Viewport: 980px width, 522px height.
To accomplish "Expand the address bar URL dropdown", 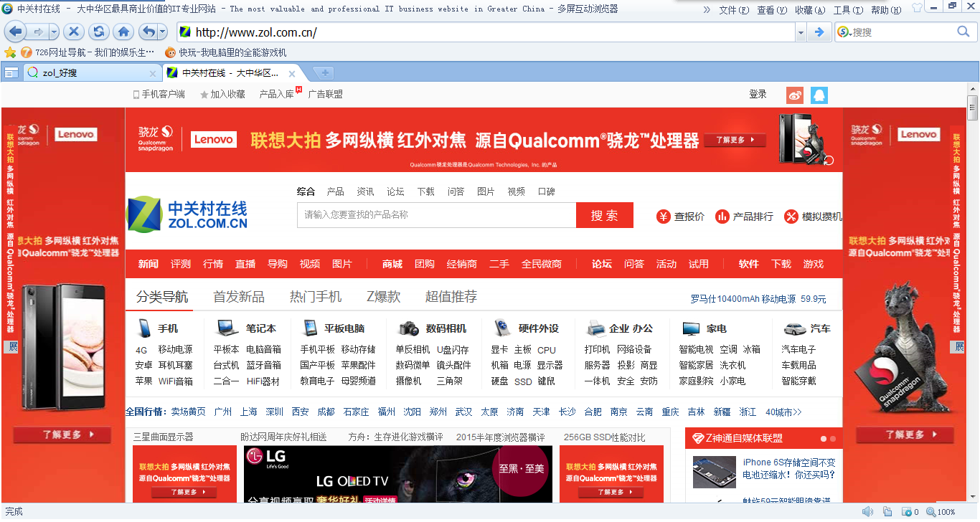I will [801, 32].
